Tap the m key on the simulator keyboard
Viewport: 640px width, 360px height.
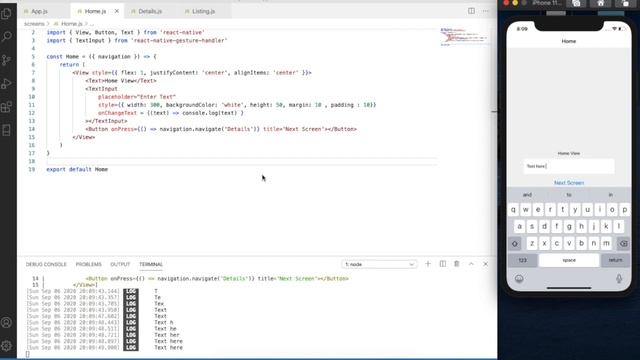pyautogui.click(x=606, y=243)
